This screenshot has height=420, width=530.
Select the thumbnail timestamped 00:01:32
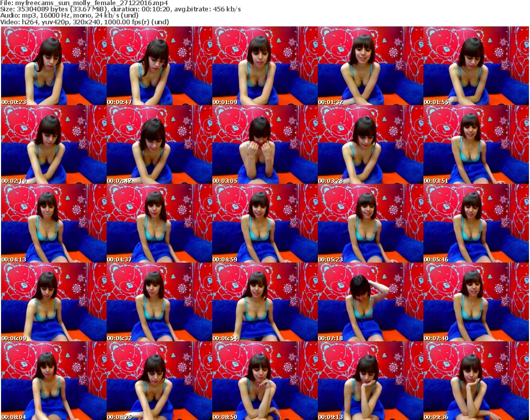370,66
